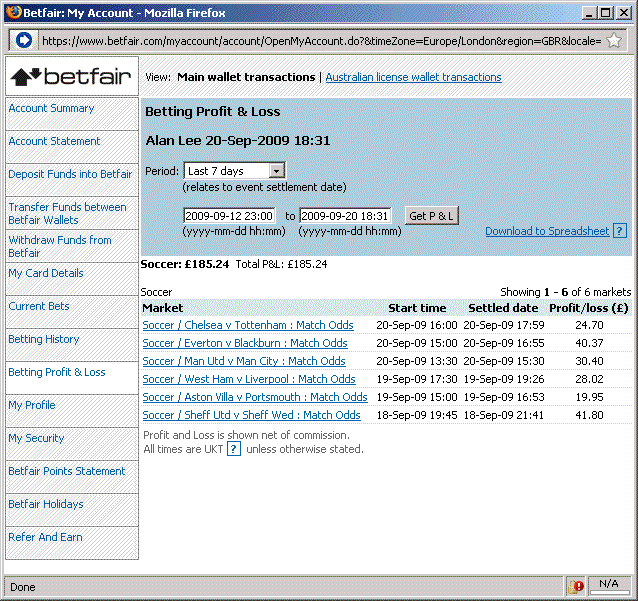Open the UKT time zone help icon
The width and height of the screenshot is (638, 601).
click(234, 449)
